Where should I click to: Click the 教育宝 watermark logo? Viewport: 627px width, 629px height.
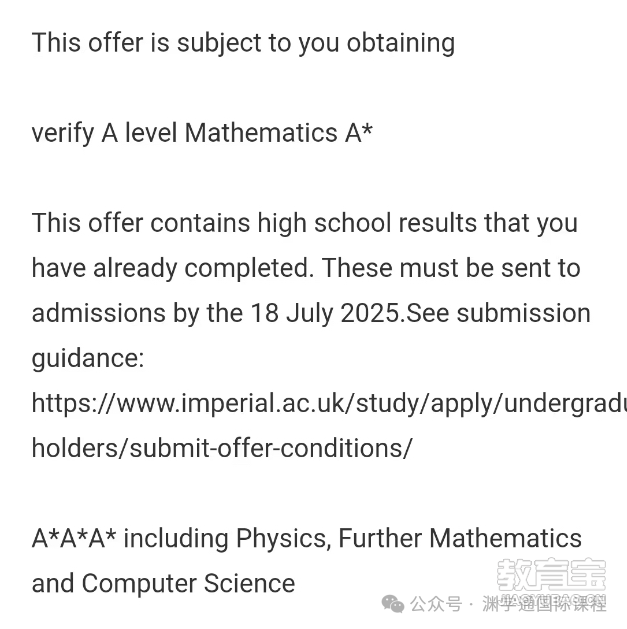[552, 576]
